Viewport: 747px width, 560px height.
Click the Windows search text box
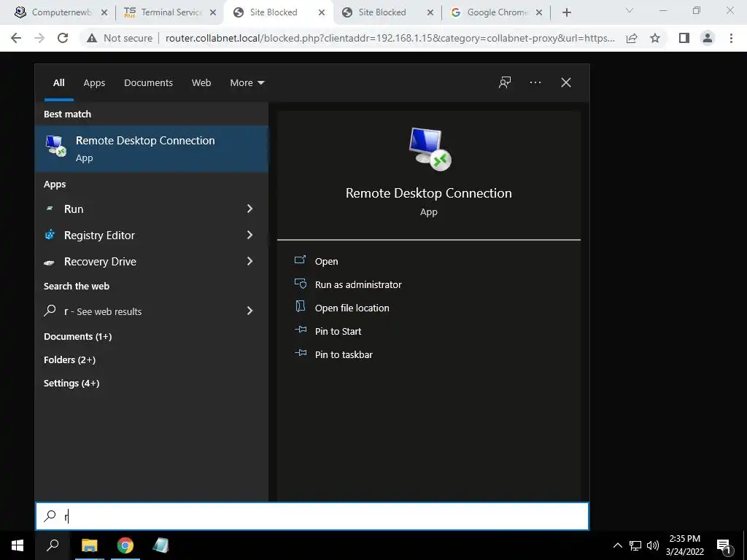[312, 516]
